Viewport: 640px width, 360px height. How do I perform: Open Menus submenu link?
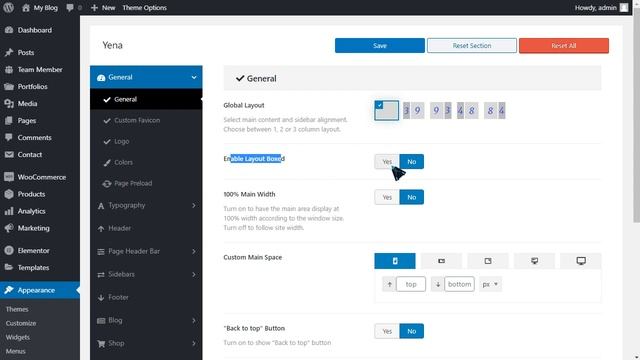[16, 351]
